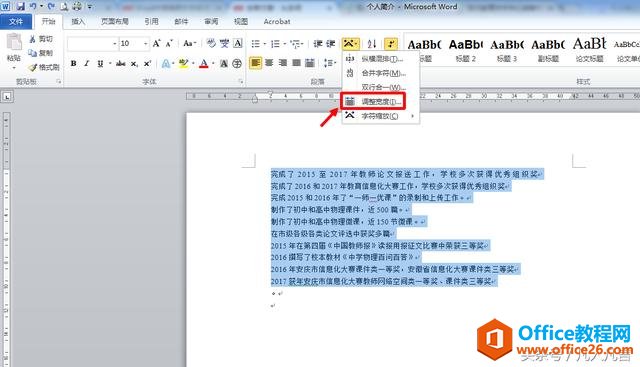Viewport: 640px width, 367px height.
Task: Click the Enclosed Characters icon
Action: click(237, 64)
